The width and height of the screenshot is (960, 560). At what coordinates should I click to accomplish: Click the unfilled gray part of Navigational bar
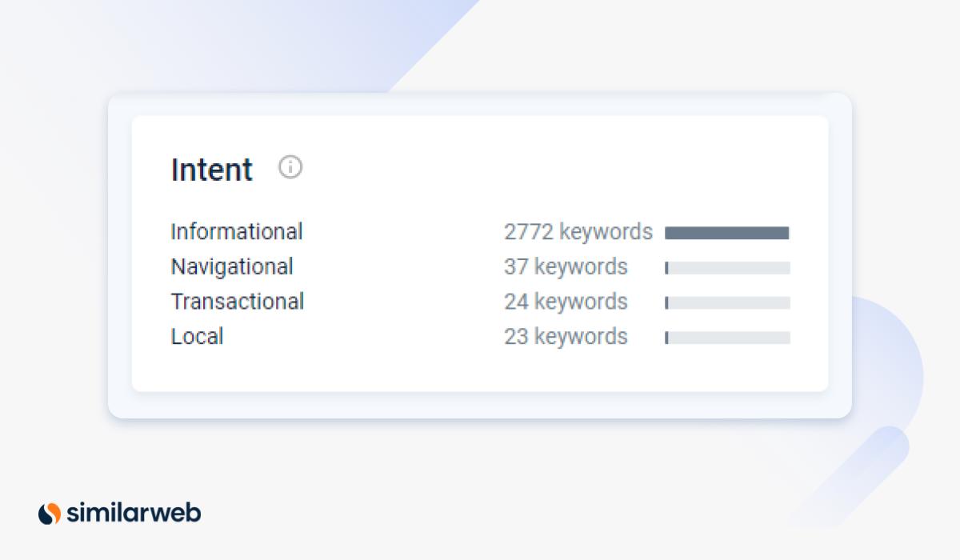[x=730, y=268]
